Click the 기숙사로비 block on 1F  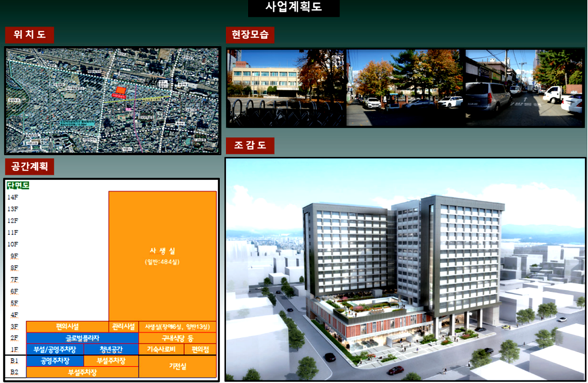tap(161, 349)
